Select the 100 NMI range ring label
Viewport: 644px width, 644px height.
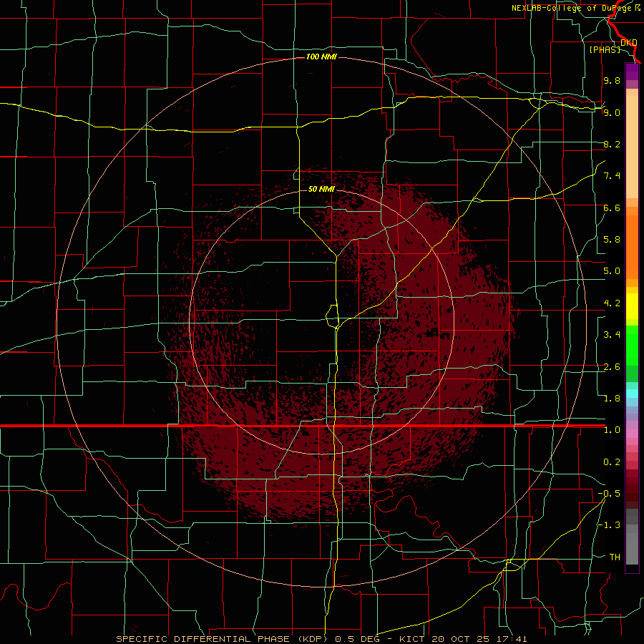point(321,57)
